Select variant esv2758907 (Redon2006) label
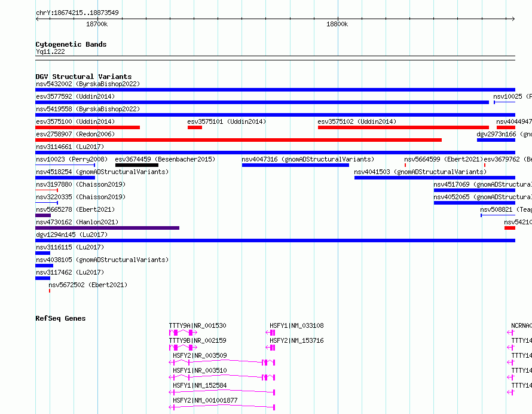The height and width of the screenshot is (414, 532). click(x=75, y=134)
